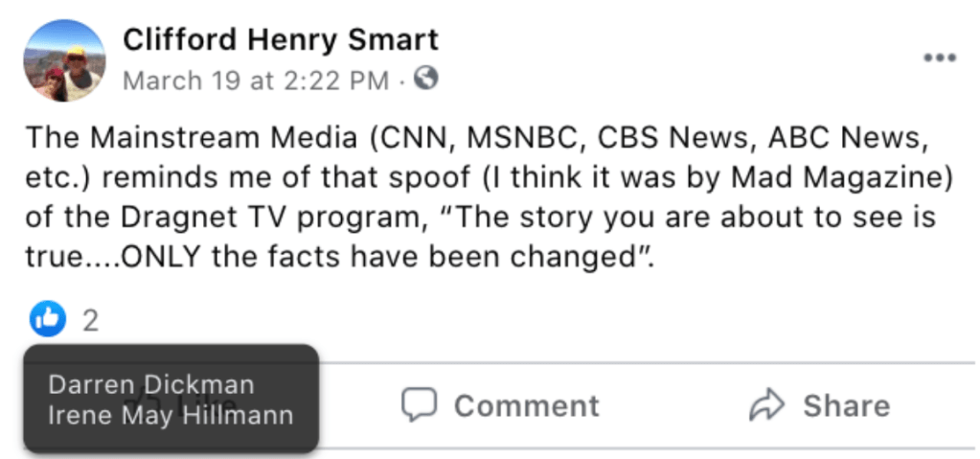
Task: Click the blue thumbs-up reaction icon
Action: (47, 319)
